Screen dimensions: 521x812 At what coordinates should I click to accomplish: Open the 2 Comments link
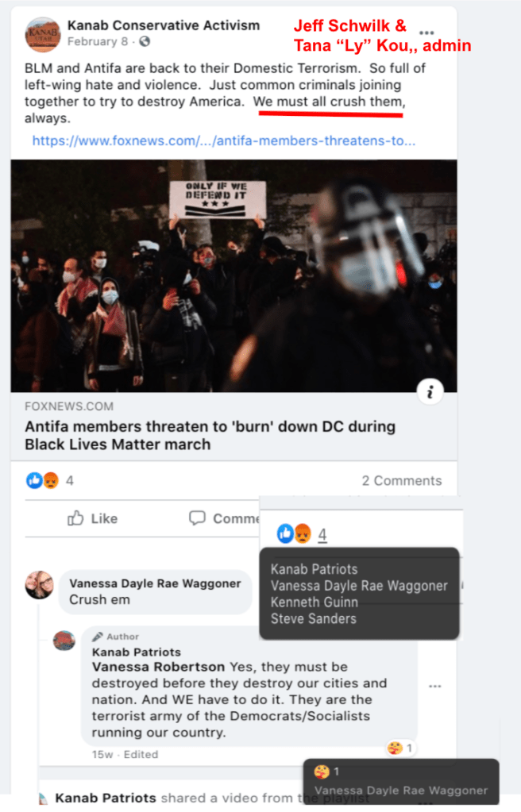402,480
